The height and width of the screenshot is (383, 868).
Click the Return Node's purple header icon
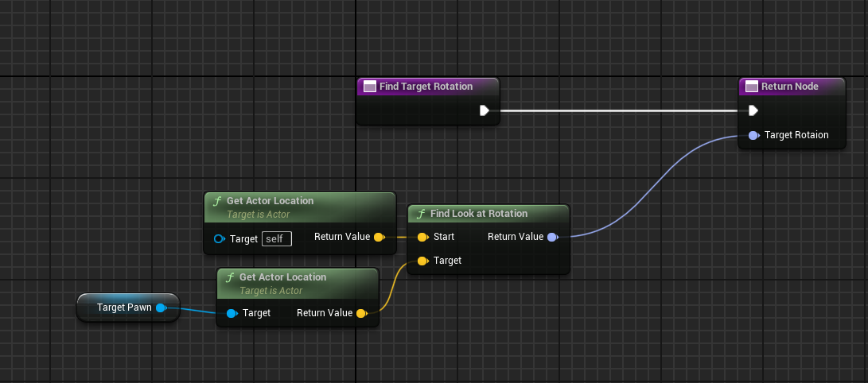click(x=751, y=87)
